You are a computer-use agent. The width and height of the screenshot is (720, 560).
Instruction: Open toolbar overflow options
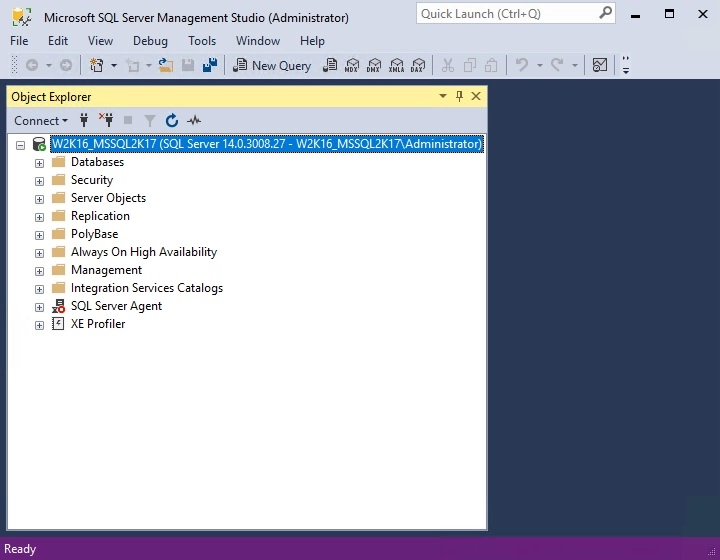tap(625, 65)
